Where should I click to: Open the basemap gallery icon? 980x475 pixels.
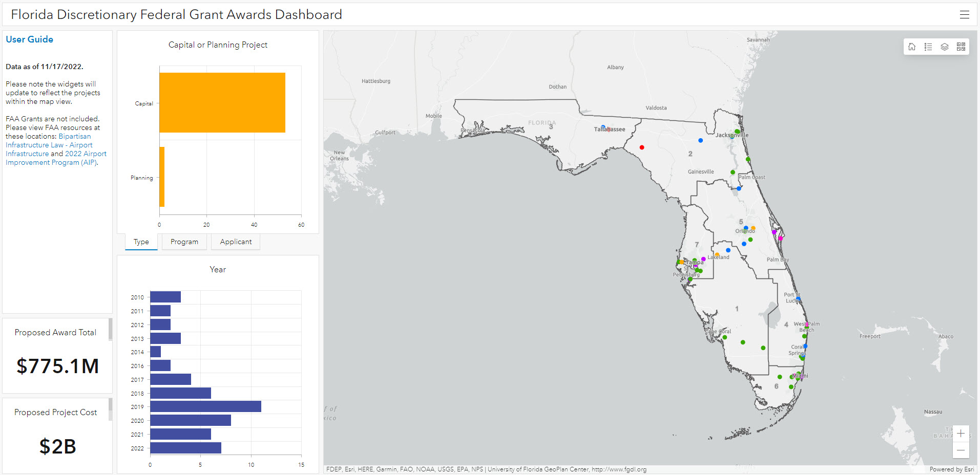(961, 47)
